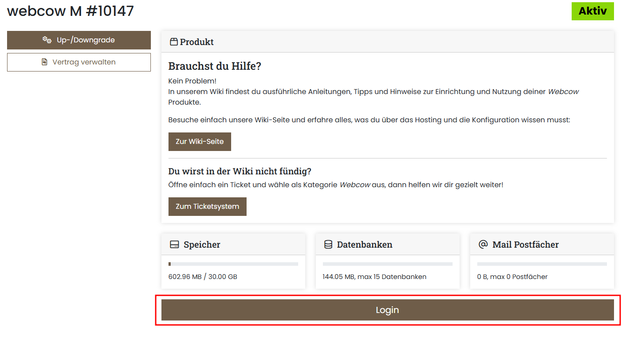The image size is (644, 347).
Task: Click the Zur Wiki-Seite button
Action: click(x=199, y=141)
